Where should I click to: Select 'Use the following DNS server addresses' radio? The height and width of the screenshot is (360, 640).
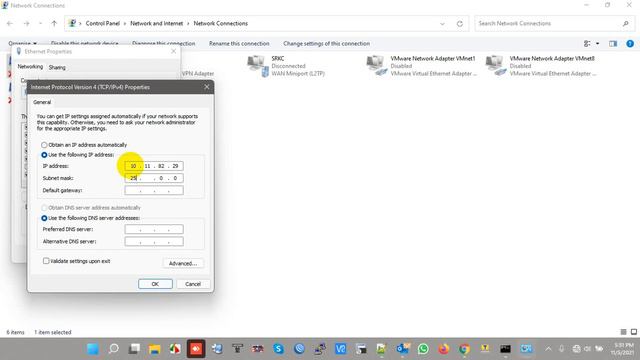[44, 218]
